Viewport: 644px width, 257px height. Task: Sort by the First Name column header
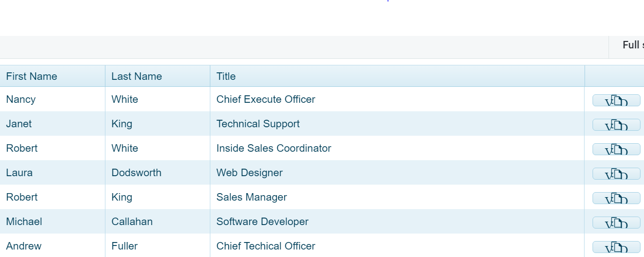[x=31, y=76]
